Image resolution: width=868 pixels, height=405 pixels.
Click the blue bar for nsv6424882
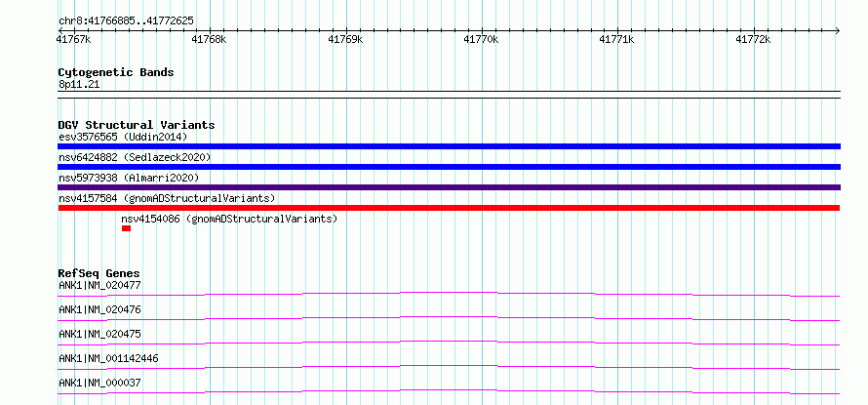coord(449,167)
